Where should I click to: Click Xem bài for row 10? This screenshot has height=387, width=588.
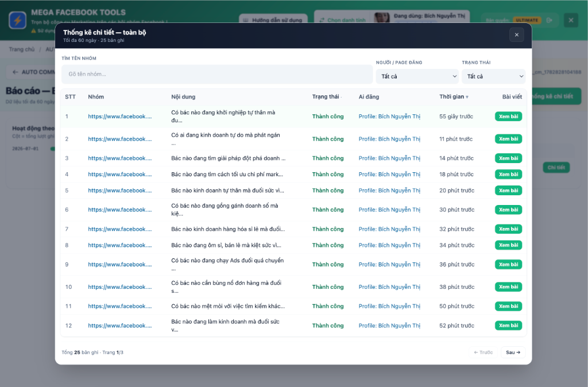(509, 287)
